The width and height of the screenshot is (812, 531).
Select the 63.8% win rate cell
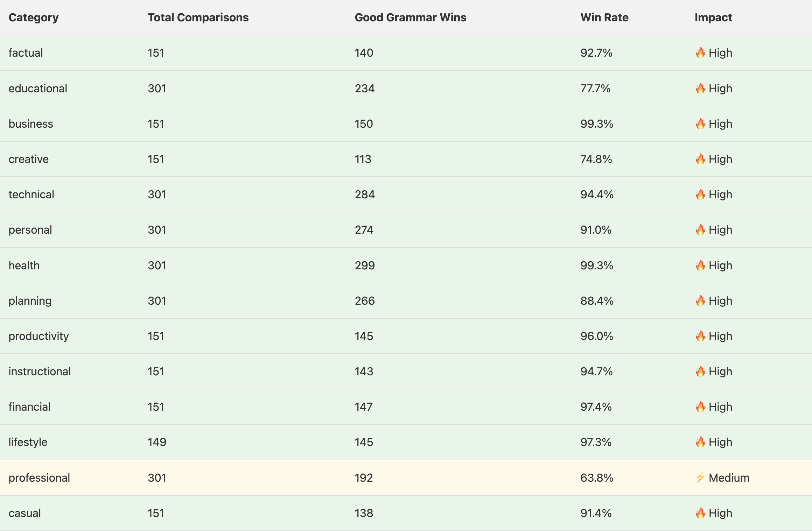(x=597, y=478)
